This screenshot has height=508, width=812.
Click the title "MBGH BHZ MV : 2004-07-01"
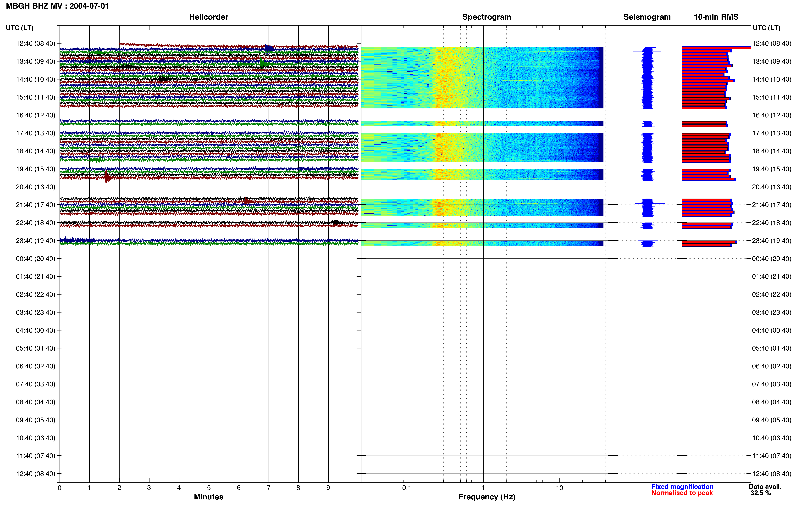click(x=57, y=6)
